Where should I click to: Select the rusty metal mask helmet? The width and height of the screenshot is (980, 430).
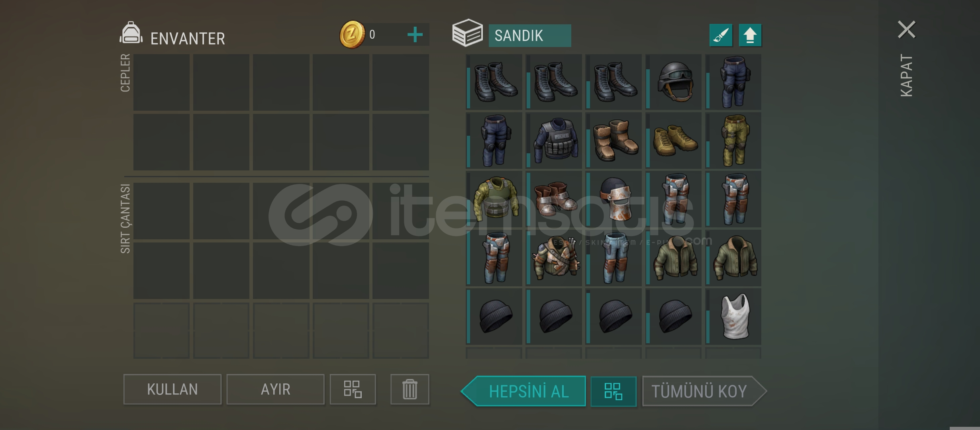click(x=613, y=199)
